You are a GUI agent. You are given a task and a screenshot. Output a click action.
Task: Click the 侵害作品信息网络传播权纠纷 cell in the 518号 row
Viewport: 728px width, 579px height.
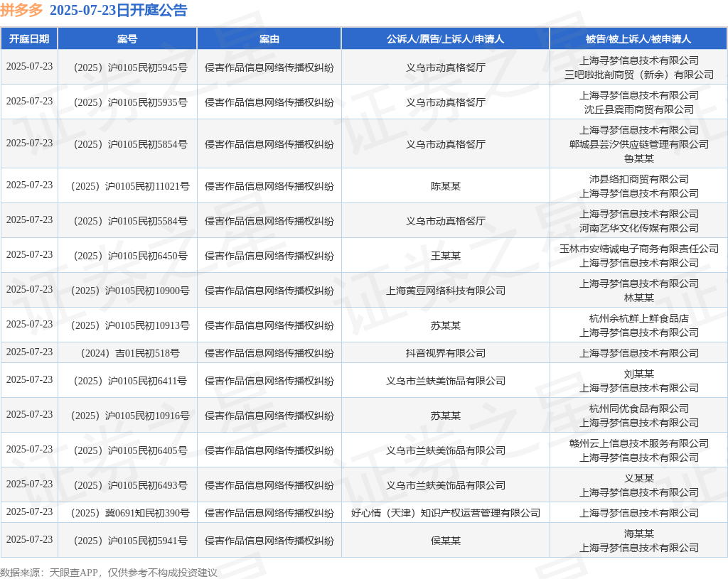tap(269, 353)
